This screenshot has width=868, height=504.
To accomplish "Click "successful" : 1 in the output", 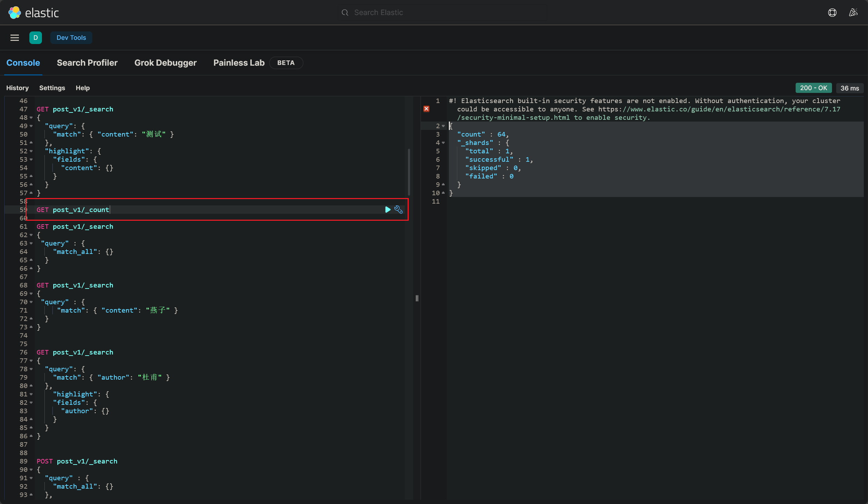I will tap(499, 160).
